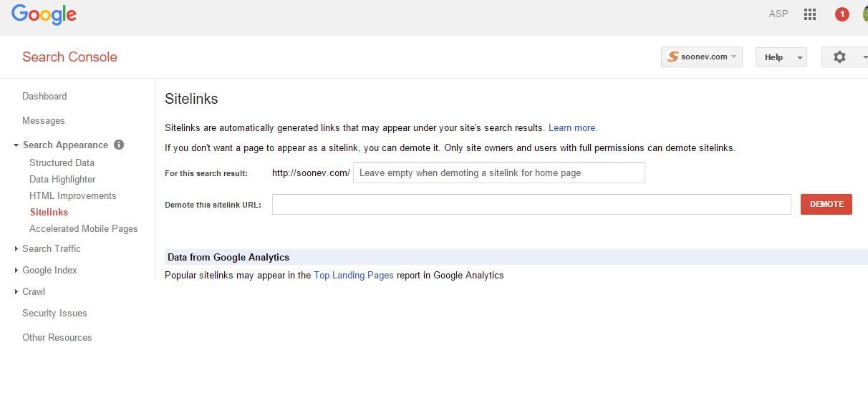
Task: Open HTML Improvements
Action: coord(72,195)
